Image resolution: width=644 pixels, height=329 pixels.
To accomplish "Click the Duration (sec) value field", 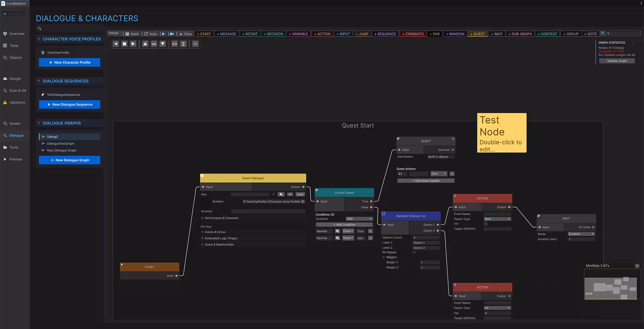I will [x=581, y=239].
